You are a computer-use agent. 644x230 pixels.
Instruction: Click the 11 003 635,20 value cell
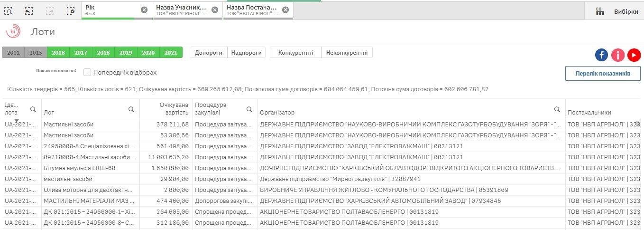[x=166, y=157]
